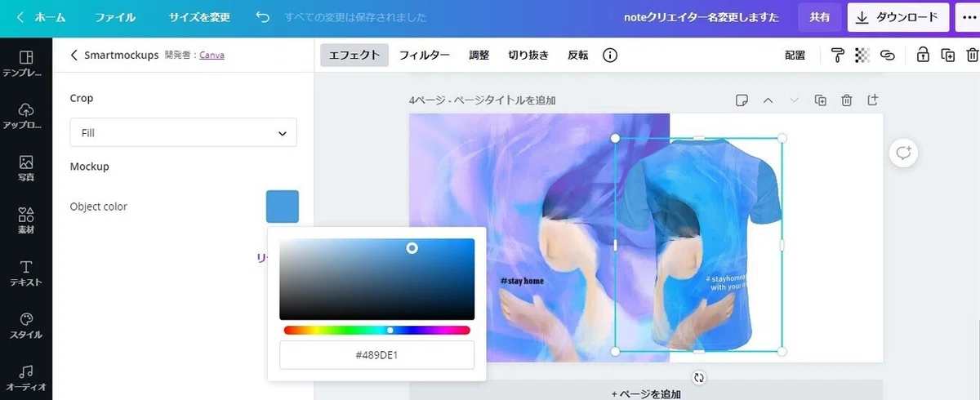Screen dimensions: 980x400
Task: Open the Text (テキスト) sidebar tab
Action: coord(25,273)
